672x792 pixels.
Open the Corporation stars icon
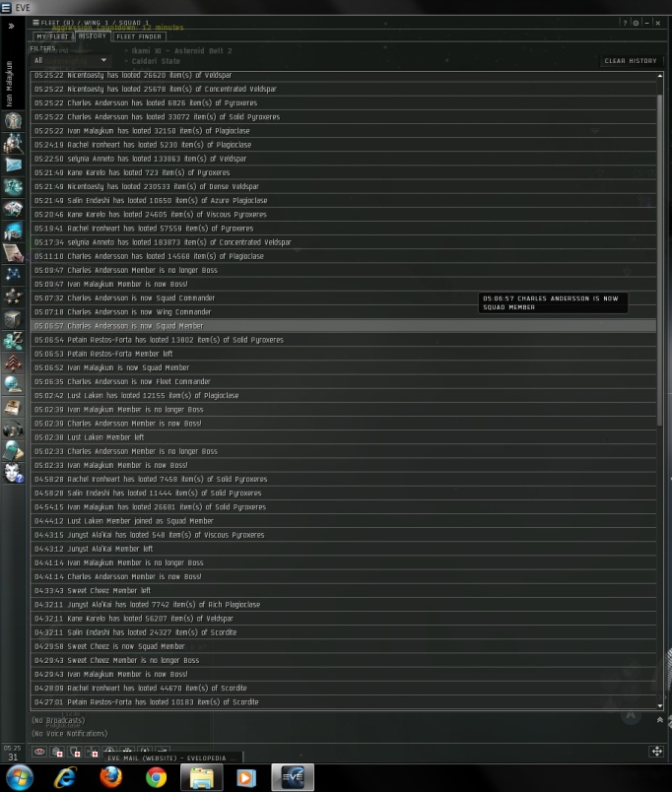coord(13,297)
